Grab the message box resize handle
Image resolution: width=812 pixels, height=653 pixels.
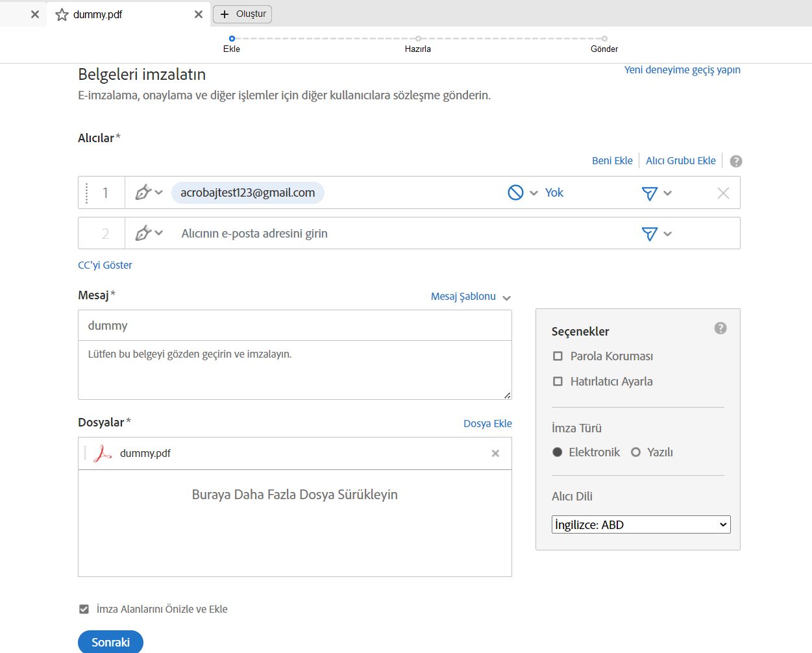(x=507, y=395)
